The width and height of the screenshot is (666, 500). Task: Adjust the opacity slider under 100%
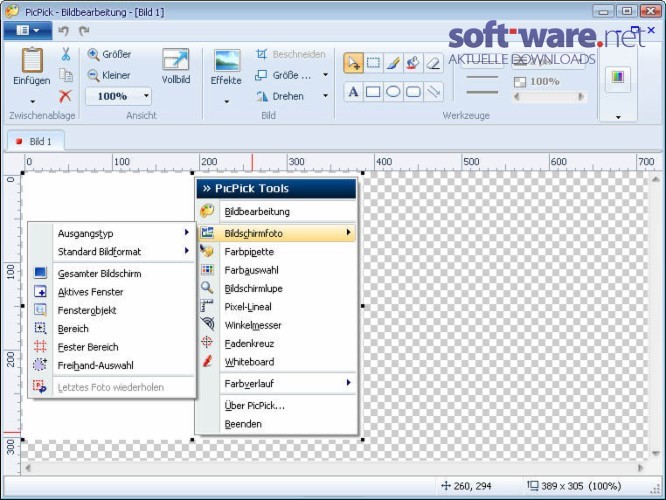pyautogui.click(x=549, y=97)
